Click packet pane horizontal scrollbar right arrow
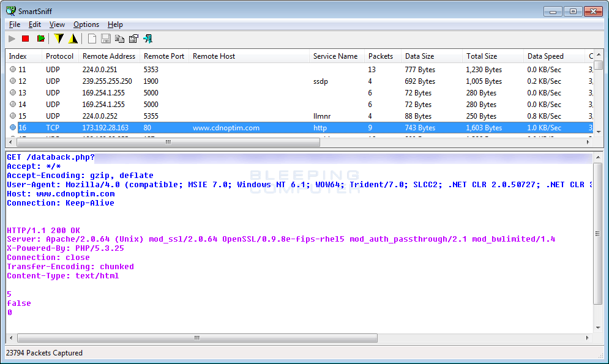Viewport: 609px width, 364px height. tap(587, 338)
